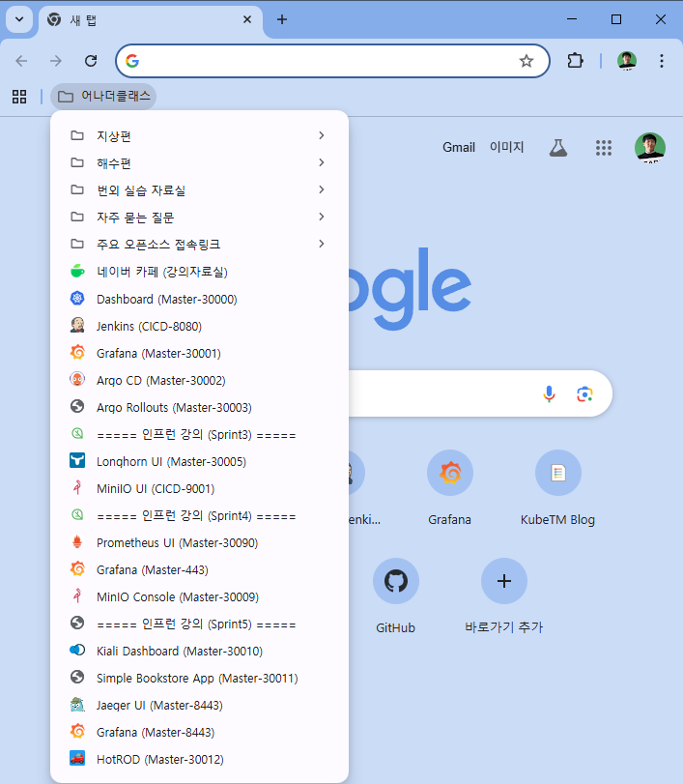Expand the 주요 오픈소스 접속링크 folder
This screenshot has width=683, height=784.
199,244
